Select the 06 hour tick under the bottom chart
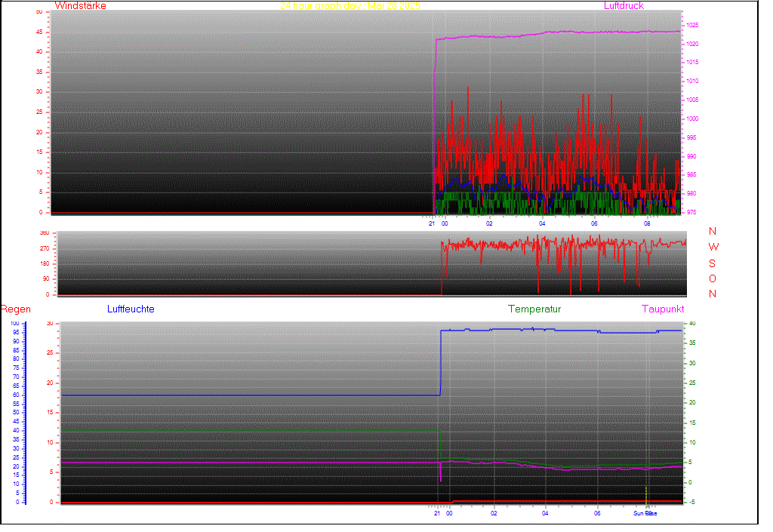The width and height of the screenshot is (773, 532). click(598, 513)
